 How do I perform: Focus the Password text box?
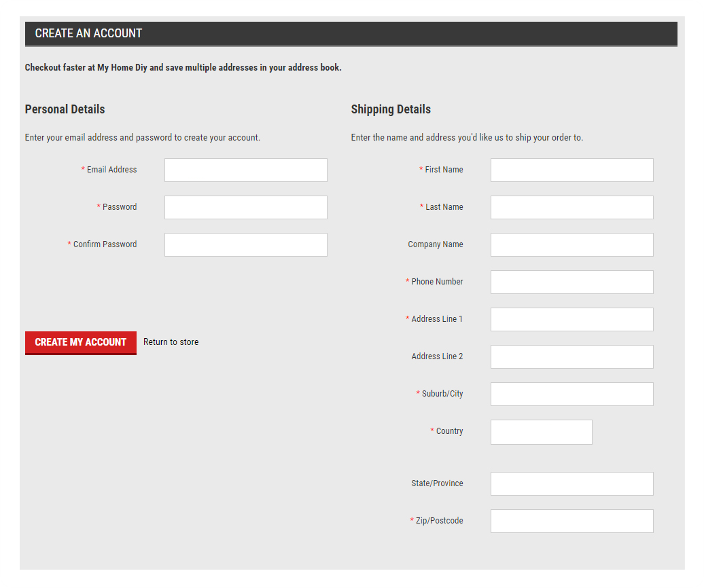245,207
